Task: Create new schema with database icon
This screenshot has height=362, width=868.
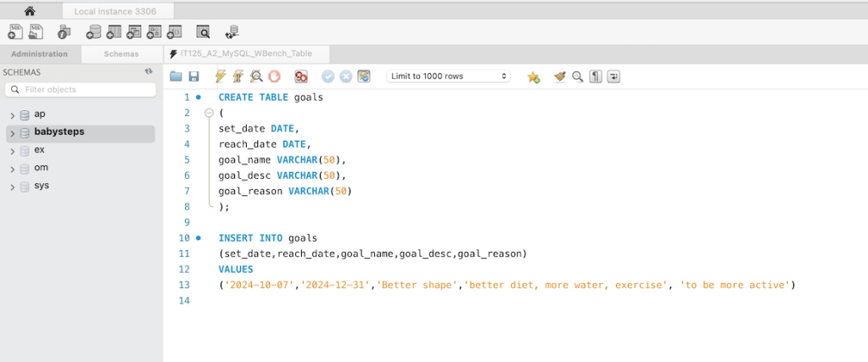Action: (93, 32)
